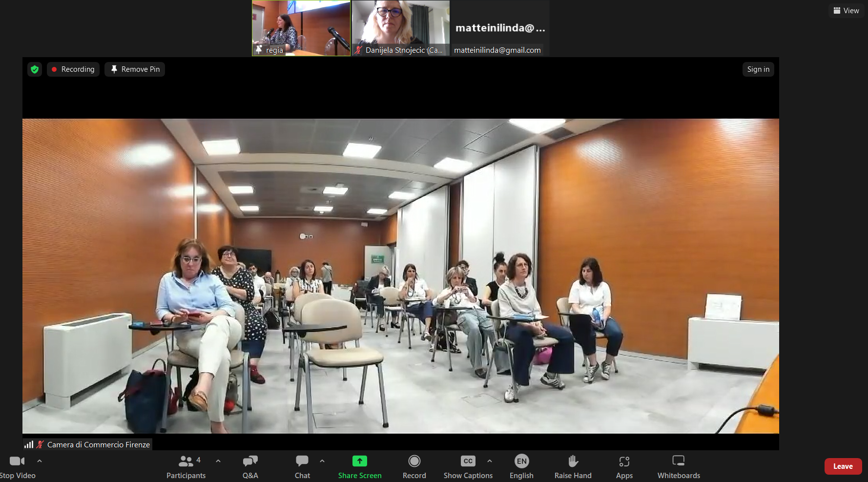Open the Chat panel
Image resolution: width=868 pixels, height=482 pixels.
click(302, 467)
